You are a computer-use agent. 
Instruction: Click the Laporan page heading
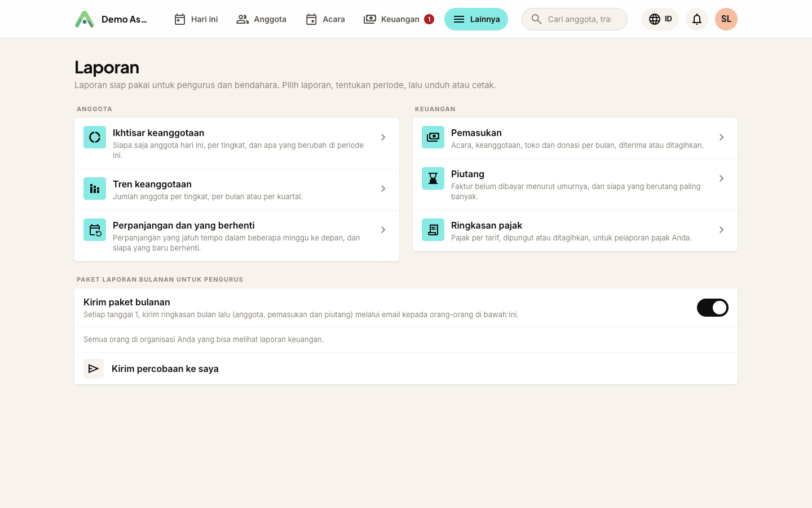pos(107,67)
